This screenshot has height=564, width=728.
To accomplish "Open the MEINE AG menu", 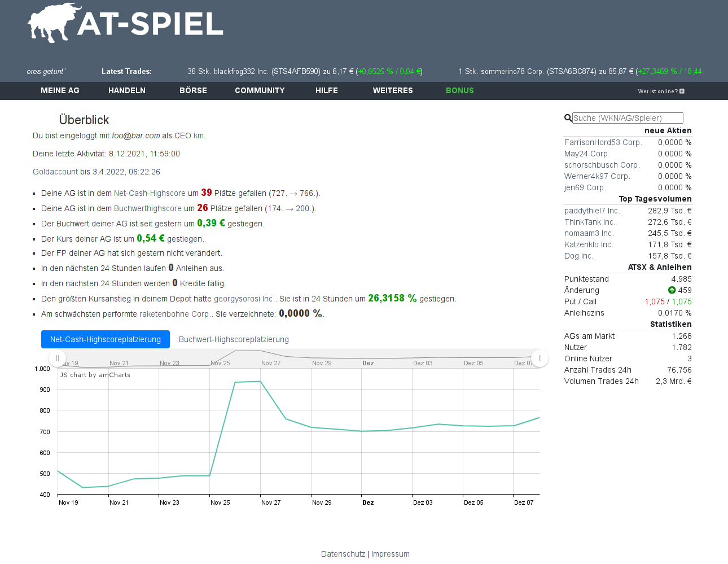I will (x=60, y=90).
